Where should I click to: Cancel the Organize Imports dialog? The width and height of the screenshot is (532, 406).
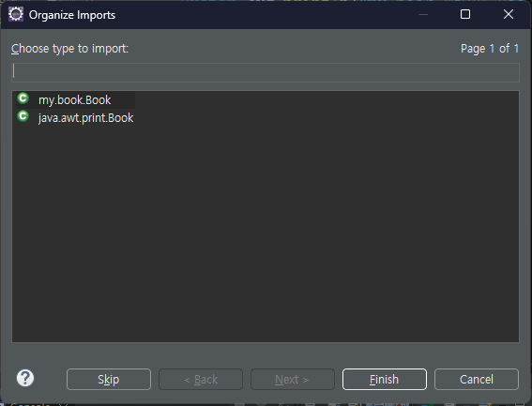coord(477,379)
